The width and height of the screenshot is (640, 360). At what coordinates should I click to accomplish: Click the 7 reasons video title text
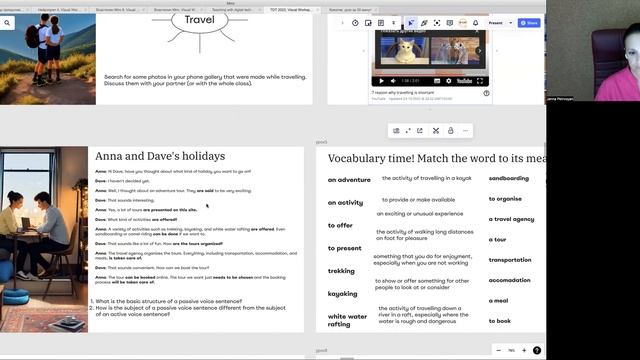(403, 93)
